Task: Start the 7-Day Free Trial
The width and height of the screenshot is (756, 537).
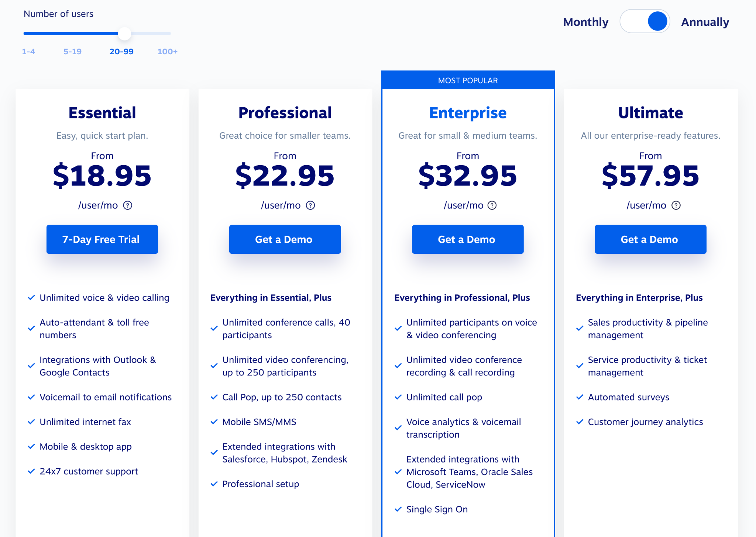Action: [102, 239]
